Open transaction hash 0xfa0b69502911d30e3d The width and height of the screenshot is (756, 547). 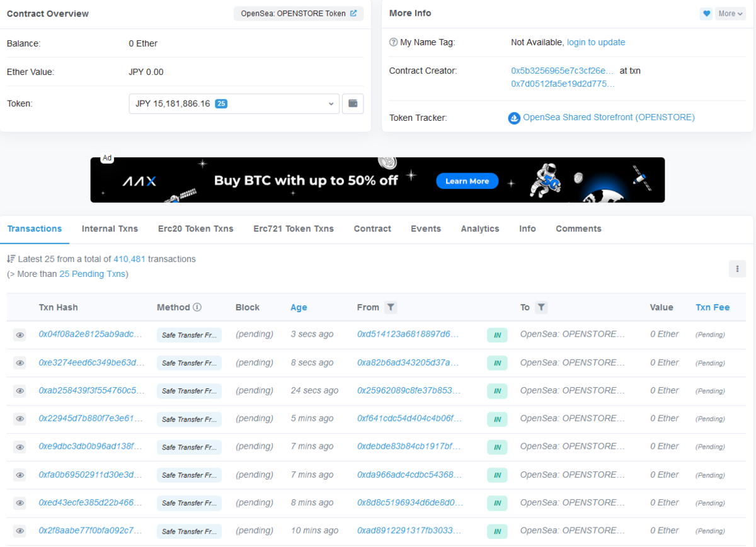point(91,475)
